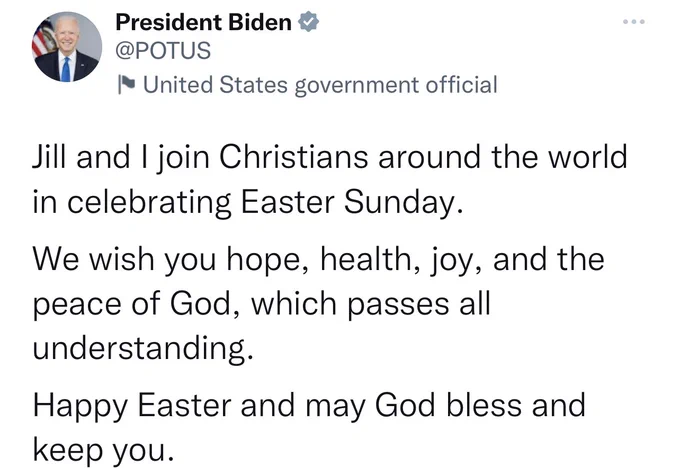Viewport: 680px width, 476px height.
Task: Click the flag icon beside government label
Action: point(126,84)
